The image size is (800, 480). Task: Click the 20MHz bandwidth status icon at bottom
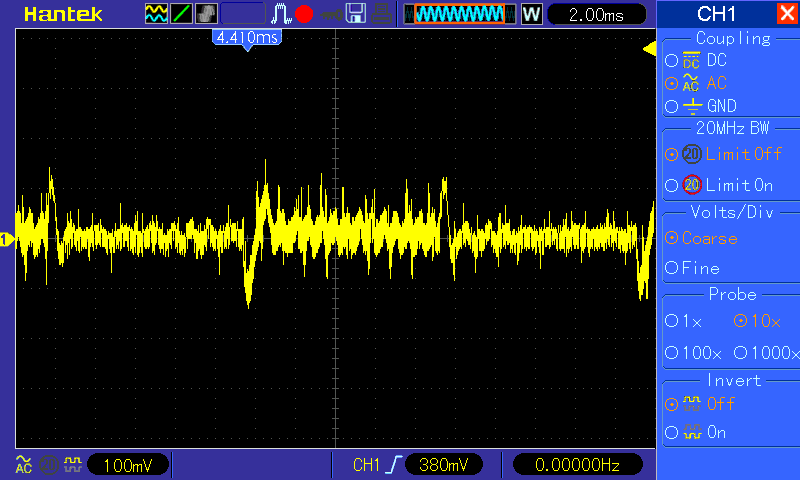pyautogui.click(x=49, y=465)
